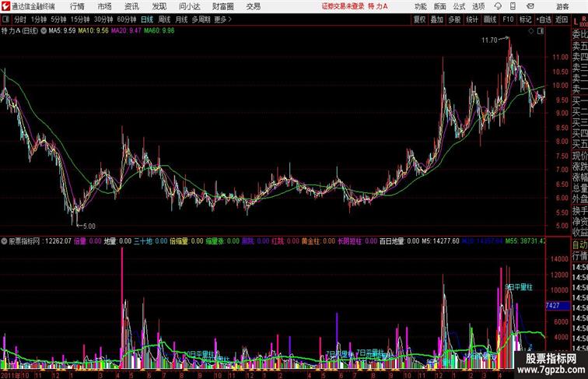Switch to 月线 monthly period
This screenshot has width=588, height=379.
pos(181,19)
